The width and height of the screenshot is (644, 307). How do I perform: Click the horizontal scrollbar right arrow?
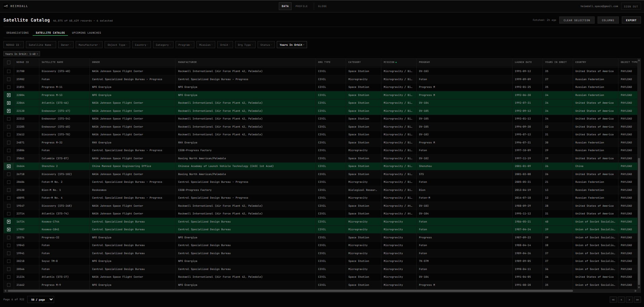tap(635, 291)
